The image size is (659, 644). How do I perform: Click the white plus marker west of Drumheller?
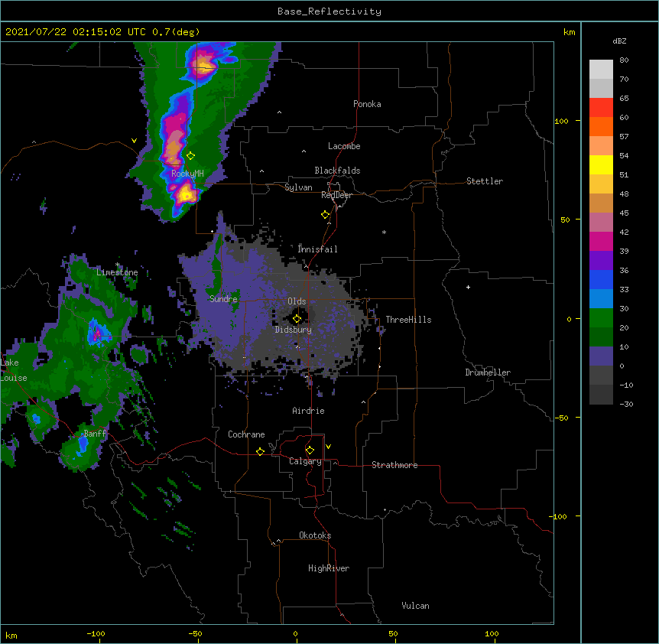point(468,287)
